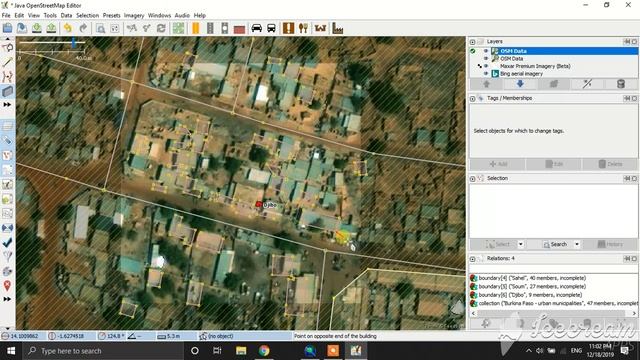Click the search objects magnifier icon

pos(100,28)
